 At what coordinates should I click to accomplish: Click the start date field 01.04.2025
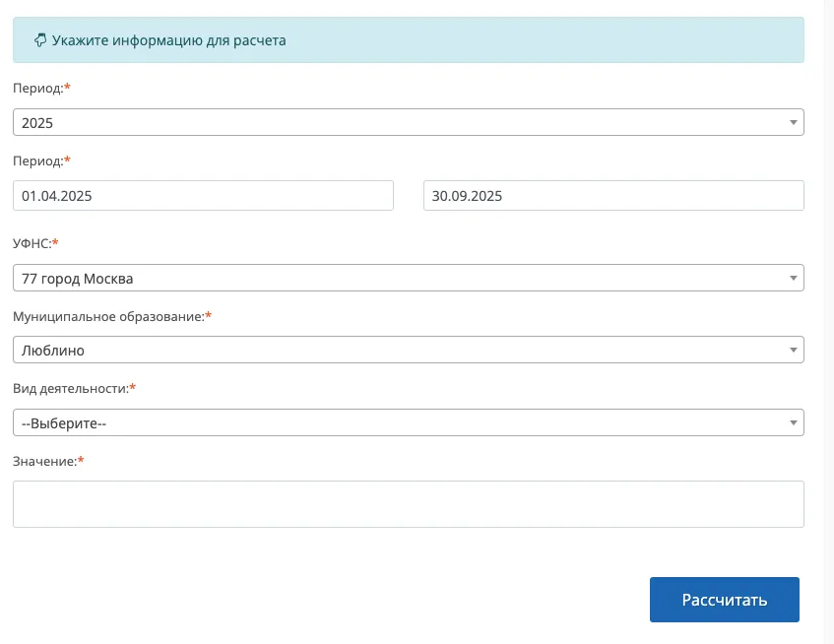pos(203,196)
